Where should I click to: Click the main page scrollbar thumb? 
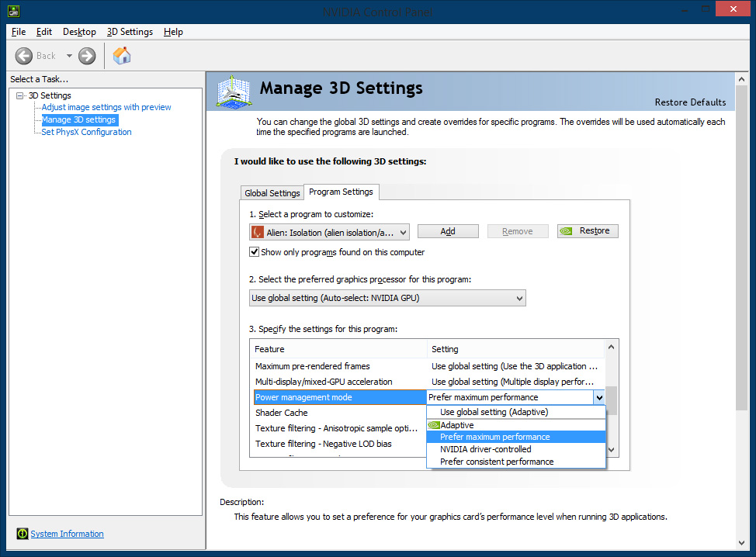pos(741,248)
